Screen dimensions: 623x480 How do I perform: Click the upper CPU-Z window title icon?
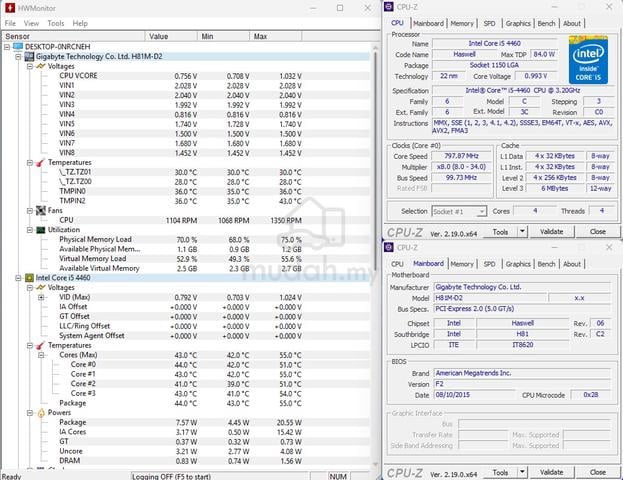389,7
